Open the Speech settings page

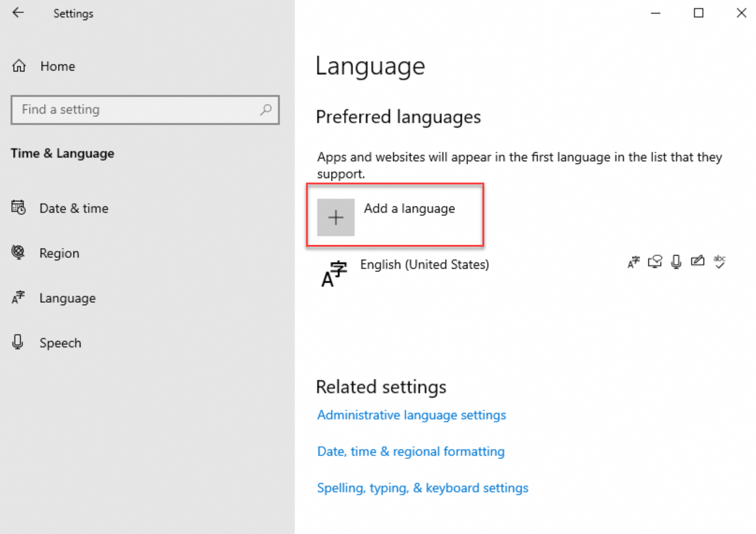(x=60, y=343)
